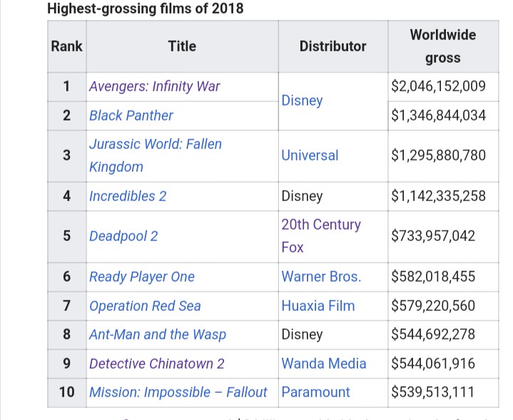
Task: Click the Worldwide gross column header
Action: 442,46
